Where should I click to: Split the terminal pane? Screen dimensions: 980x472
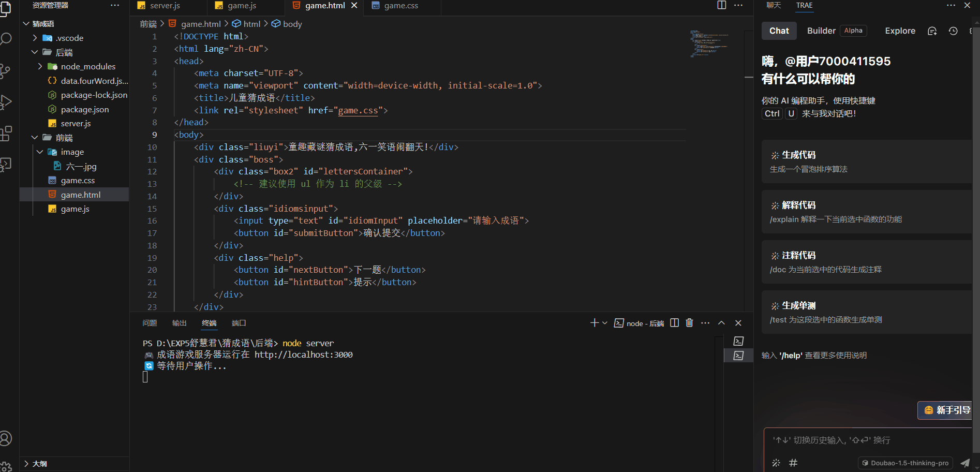click(674, 323)
